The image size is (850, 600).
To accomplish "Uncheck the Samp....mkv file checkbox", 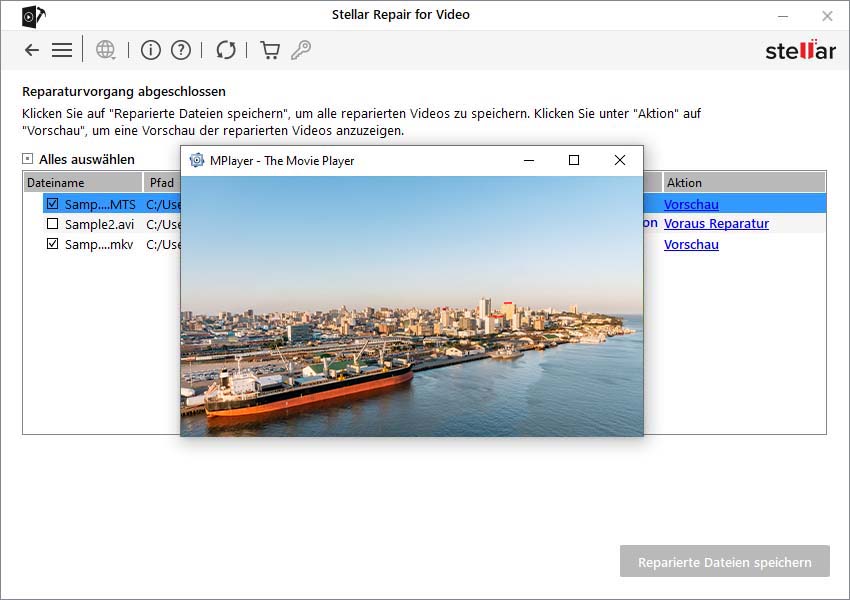I will coord(53,244).
